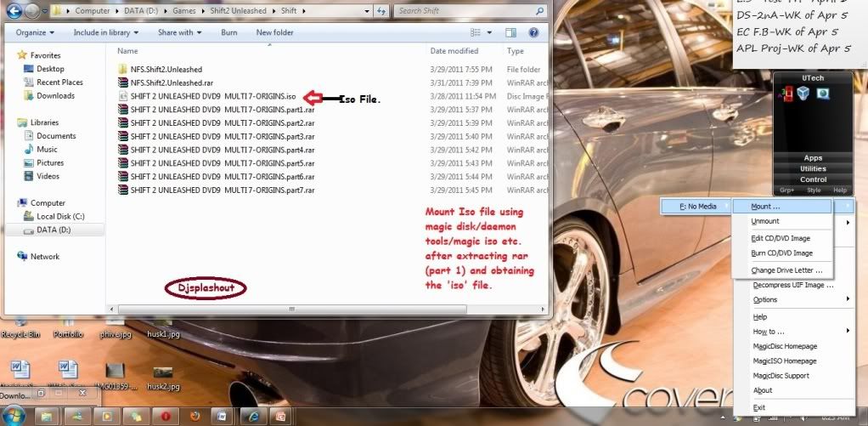Select the SHIFT 2 UNLEASHED .iso disc image icon

coord(123,96)
